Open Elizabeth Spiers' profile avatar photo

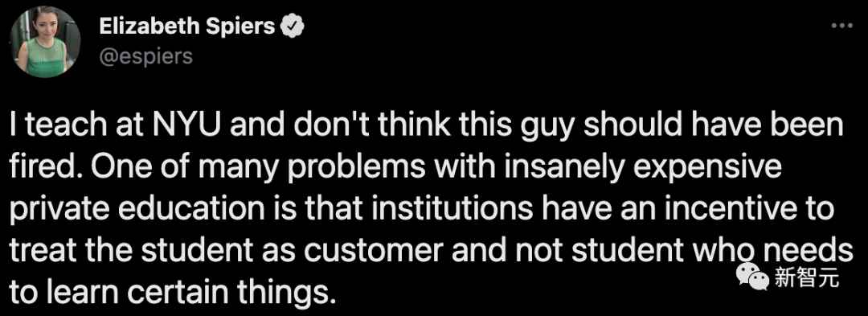[x=45, y=43]
